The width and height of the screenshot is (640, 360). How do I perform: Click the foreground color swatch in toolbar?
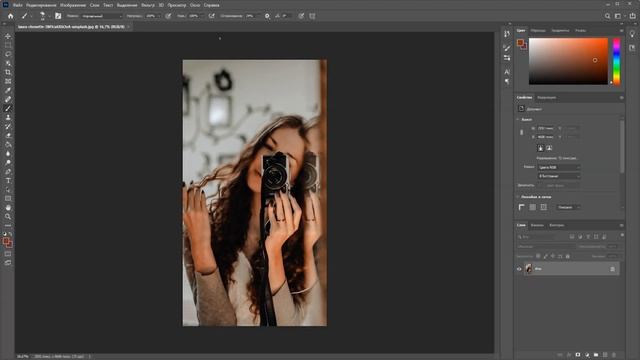6,242
